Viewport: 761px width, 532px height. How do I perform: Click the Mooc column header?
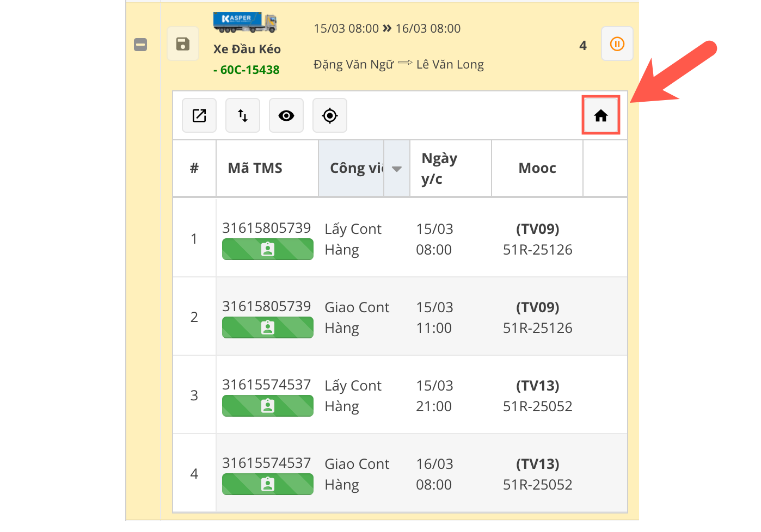tap(537, 168)
